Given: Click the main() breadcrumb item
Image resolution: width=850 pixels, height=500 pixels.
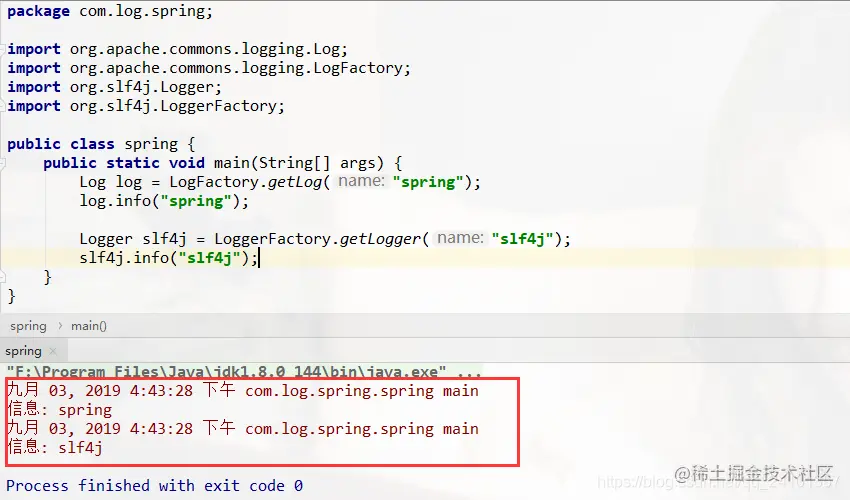Looking at the screenshot, I should [89, 326].
